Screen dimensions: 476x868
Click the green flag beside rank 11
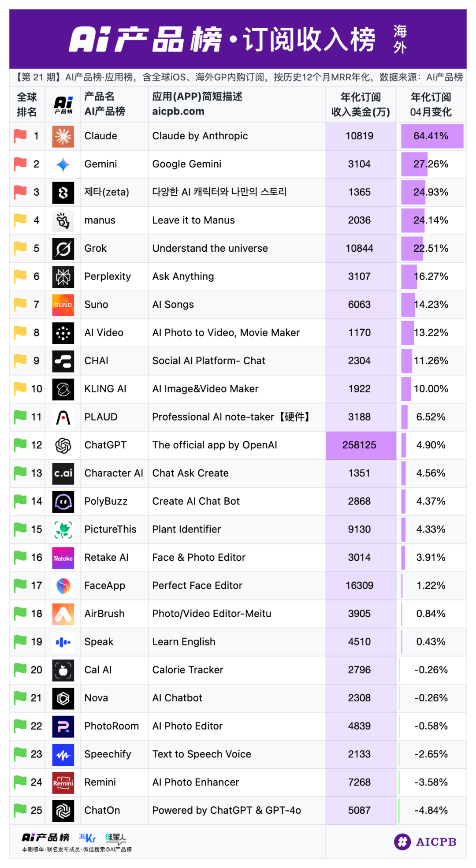point(20,417)
